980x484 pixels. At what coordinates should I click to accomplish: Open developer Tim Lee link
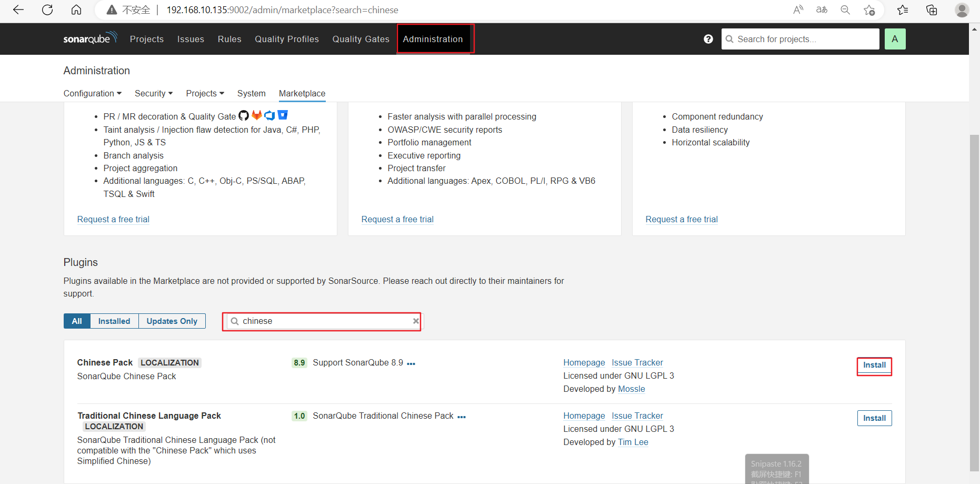click(x=633, y=442)
